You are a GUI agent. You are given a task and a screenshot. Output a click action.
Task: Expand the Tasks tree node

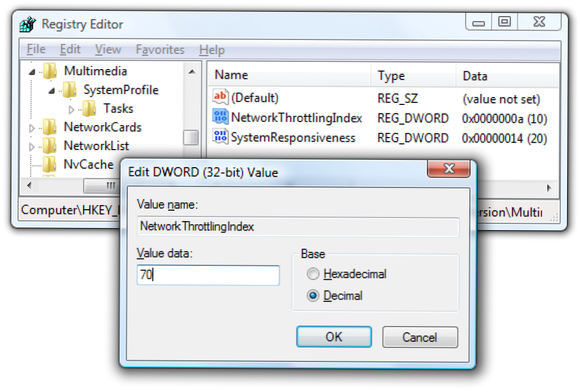(x=72, y=109)
